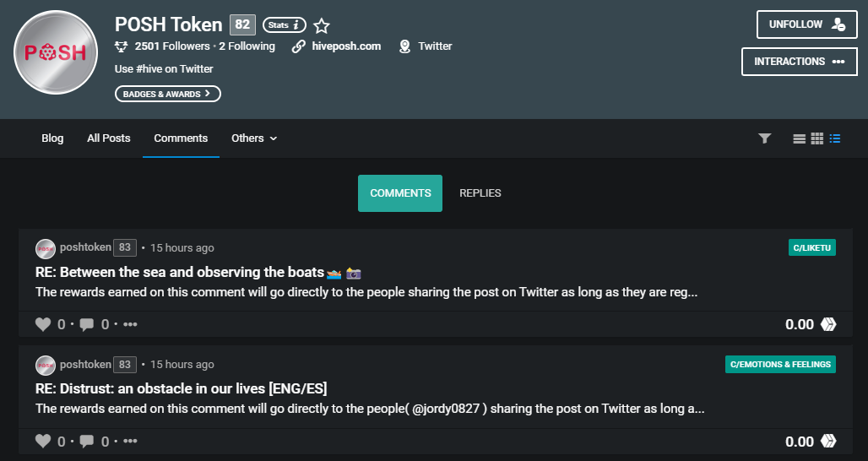This screenshot has width=868, height=461.
Task: Open the All Posts tab
Action: [x=108, y=138]
